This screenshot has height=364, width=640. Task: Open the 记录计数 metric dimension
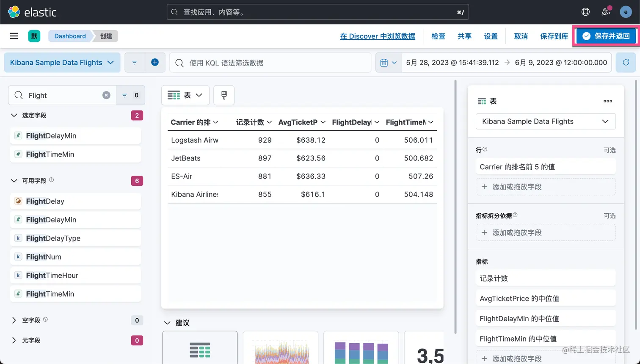(x=546, y=279)
